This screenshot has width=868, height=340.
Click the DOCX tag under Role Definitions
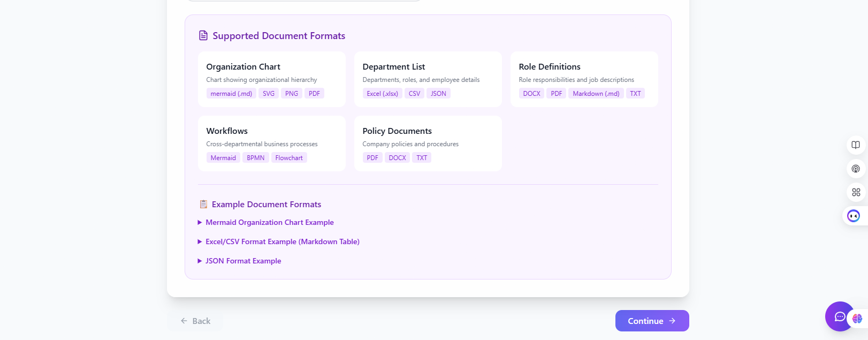point(531,93)
